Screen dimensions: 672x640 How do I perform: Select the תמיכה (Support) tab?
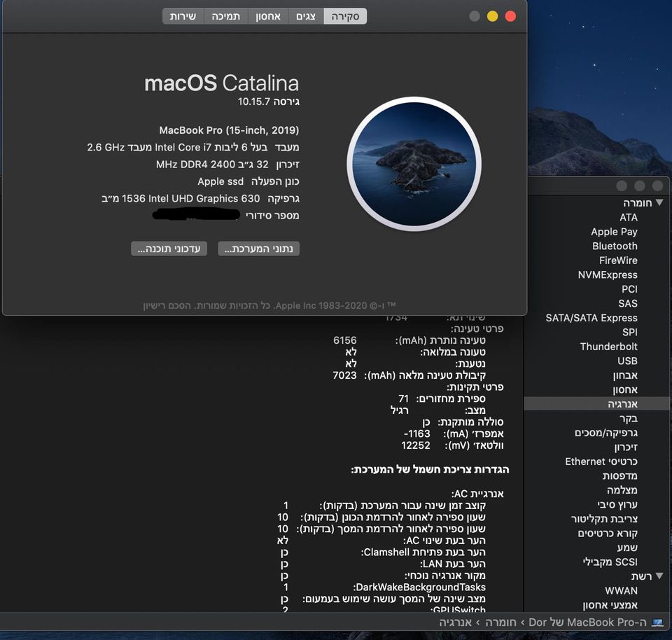pos(225,16)
